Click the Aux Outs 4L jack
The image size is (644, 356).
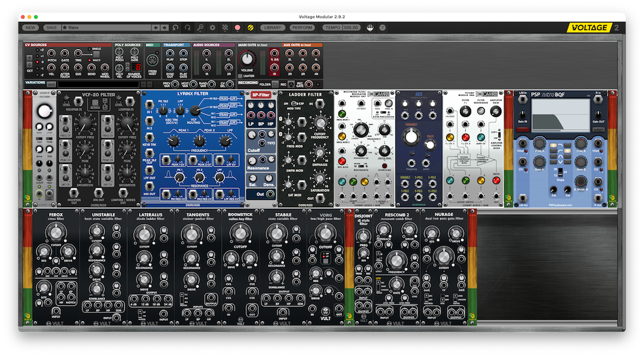[x=315, y=54]
